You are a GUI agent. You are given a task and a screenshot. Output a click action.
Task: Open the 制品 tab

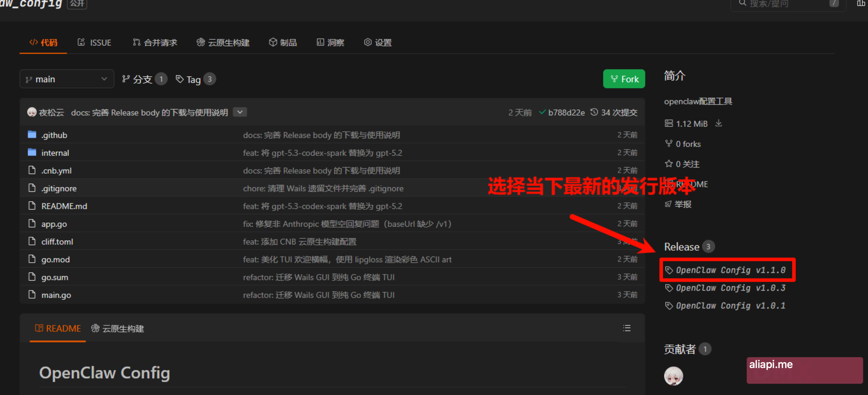click(x=283, y=42)
